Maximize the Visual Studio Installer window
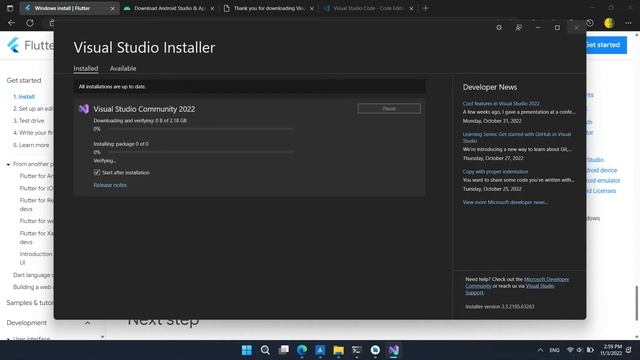 tap(557, 27)
